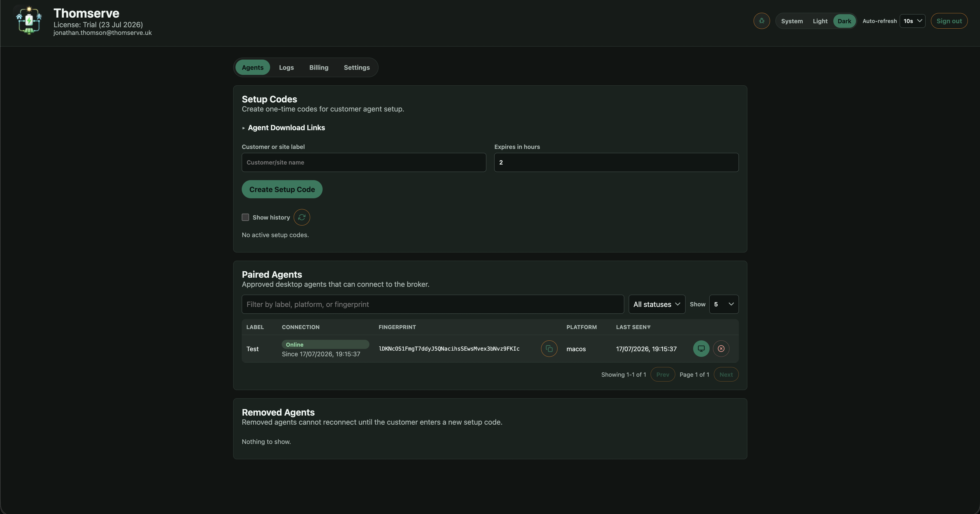The image size is (980, 514).
Task: Click the Platform column header
Action: pos(581,327)
